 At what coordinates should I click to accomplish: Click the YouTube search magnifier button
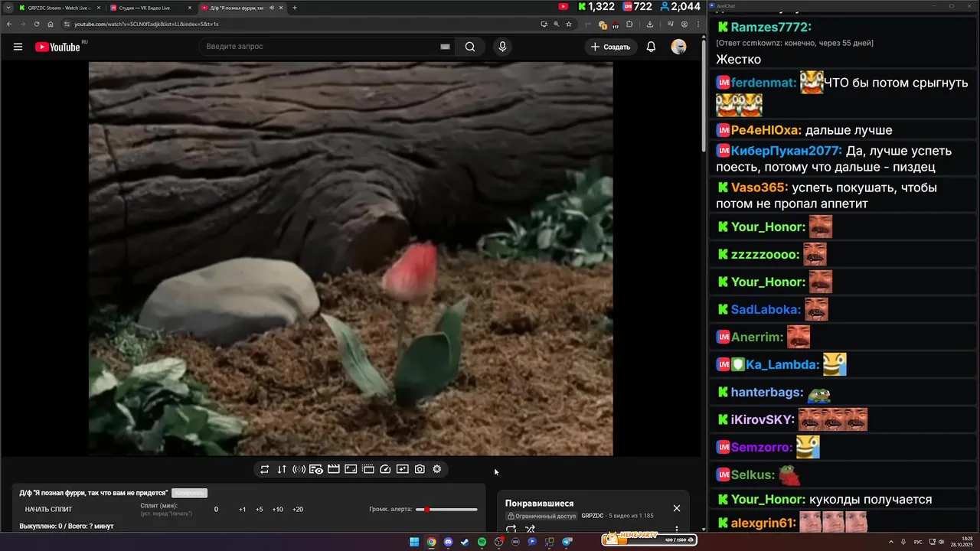(x=470, y=47)
